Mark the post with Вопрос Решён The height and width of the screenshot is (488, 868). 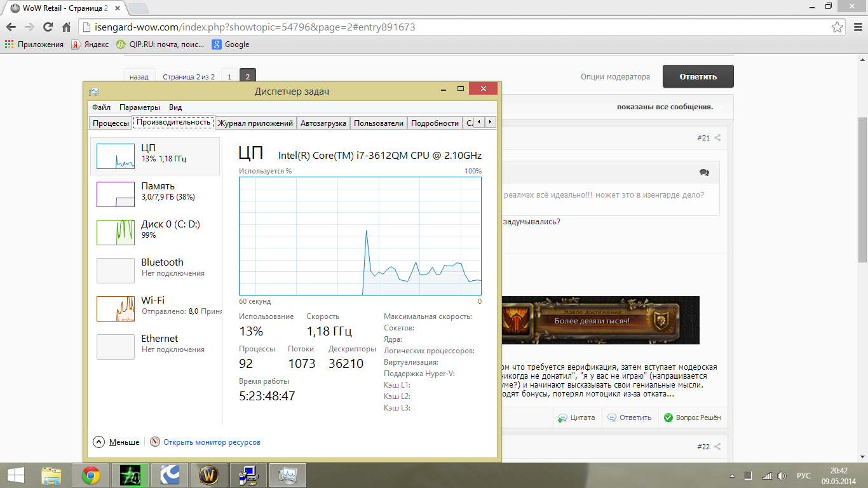(x=693, y=417)
